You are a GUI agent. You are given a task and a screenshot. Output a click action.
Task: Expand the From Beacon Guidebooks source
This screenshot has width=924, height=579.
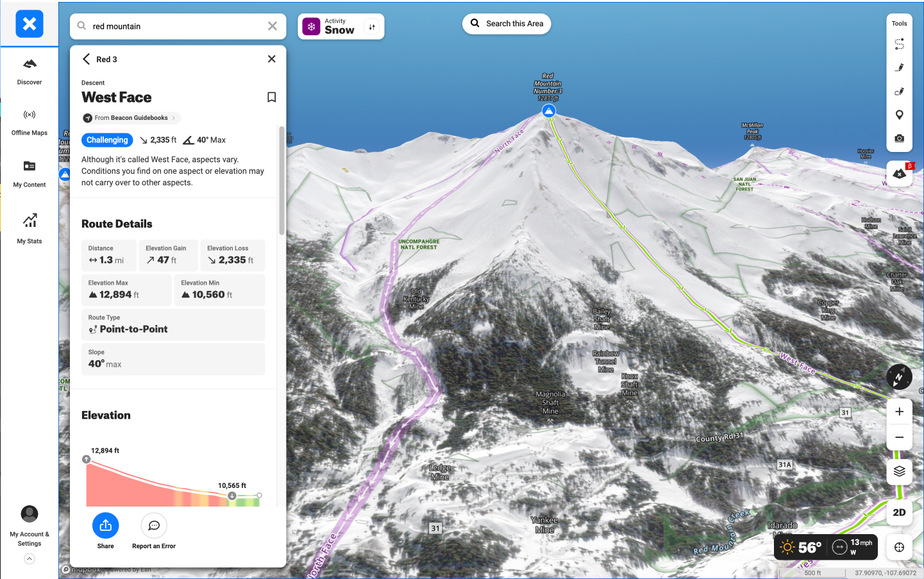click(x=131, y=118)
